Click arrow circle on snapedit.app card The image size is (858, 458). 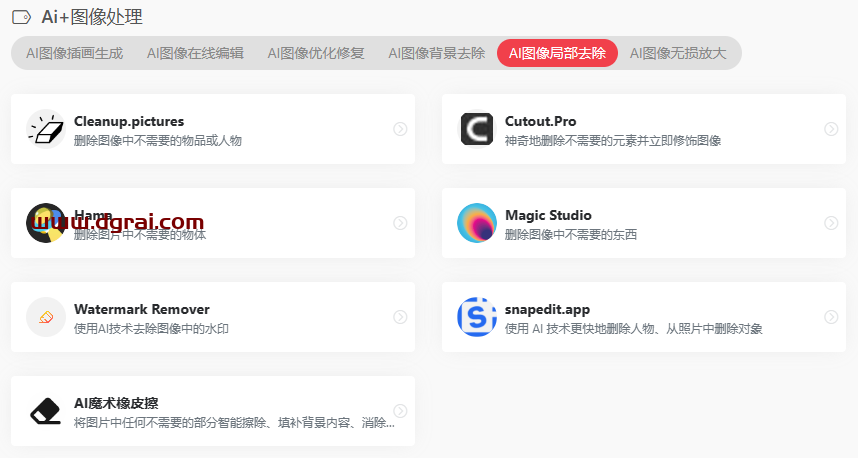[x=831, y=317]
